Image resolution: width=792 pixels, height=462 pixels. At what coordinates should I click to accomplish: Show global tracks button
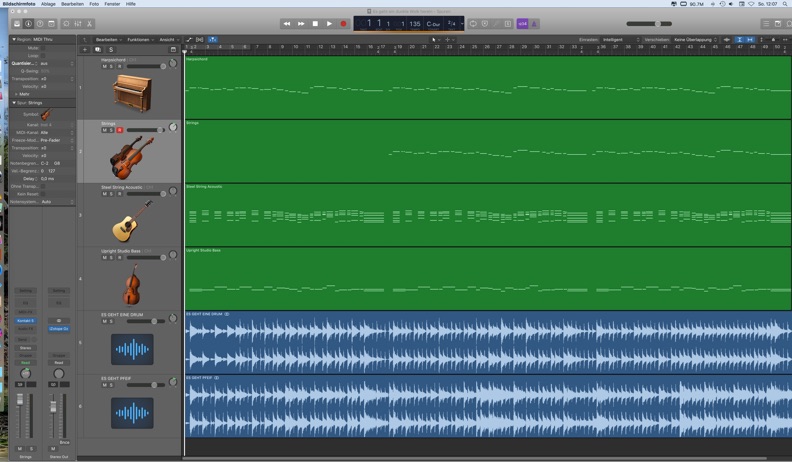173,49
